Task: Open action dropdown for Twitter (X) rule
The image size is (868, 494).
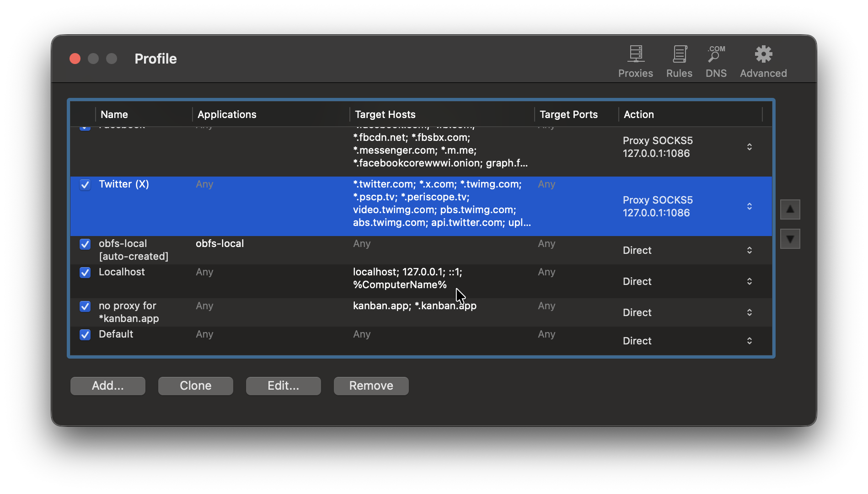Action: click(x=749, y=206)
